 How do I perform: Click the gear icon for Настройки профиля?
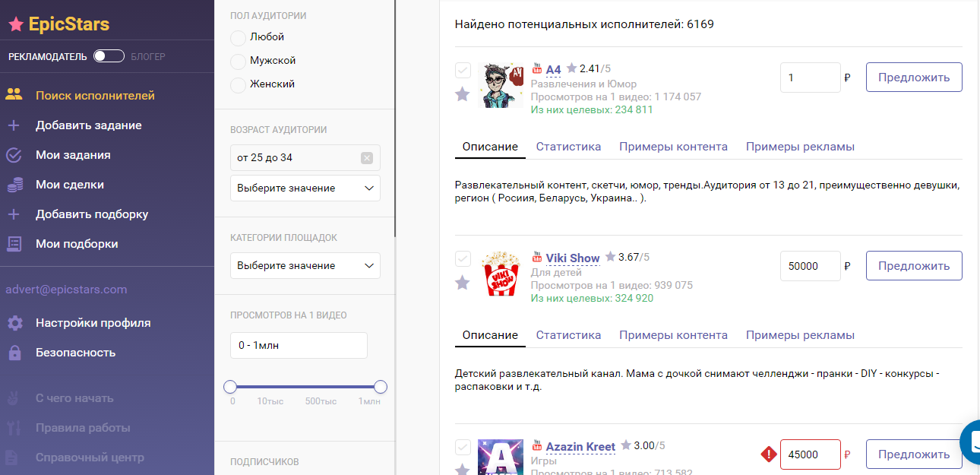14,323
